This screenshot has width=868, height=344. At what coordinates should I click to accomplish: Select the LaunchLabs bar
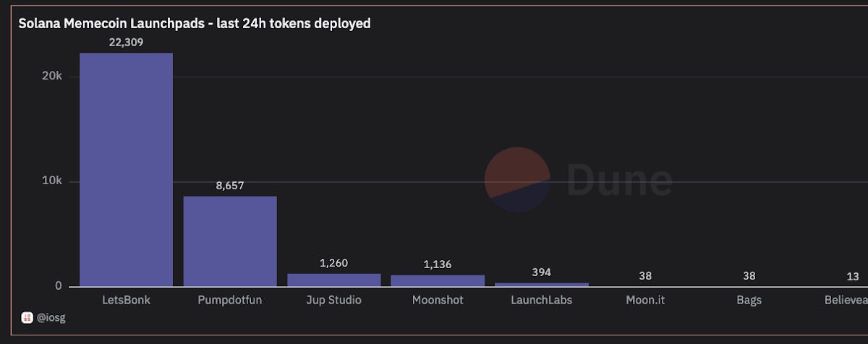click(x=541, y=285)
